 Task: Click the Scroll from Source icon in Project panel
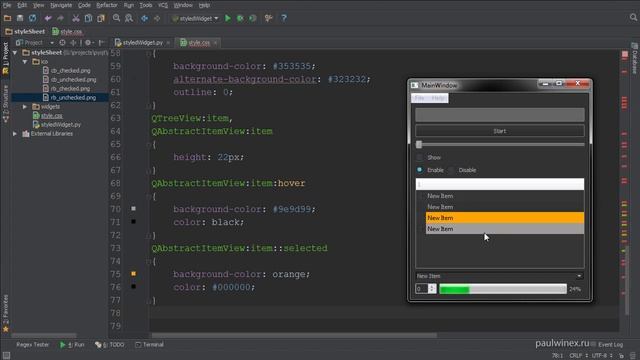[62, 42]
